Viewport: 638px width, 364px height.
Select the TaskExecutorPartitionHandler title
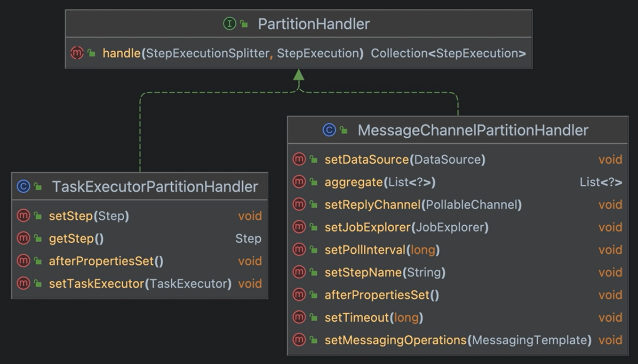click(x=155, y=187)
